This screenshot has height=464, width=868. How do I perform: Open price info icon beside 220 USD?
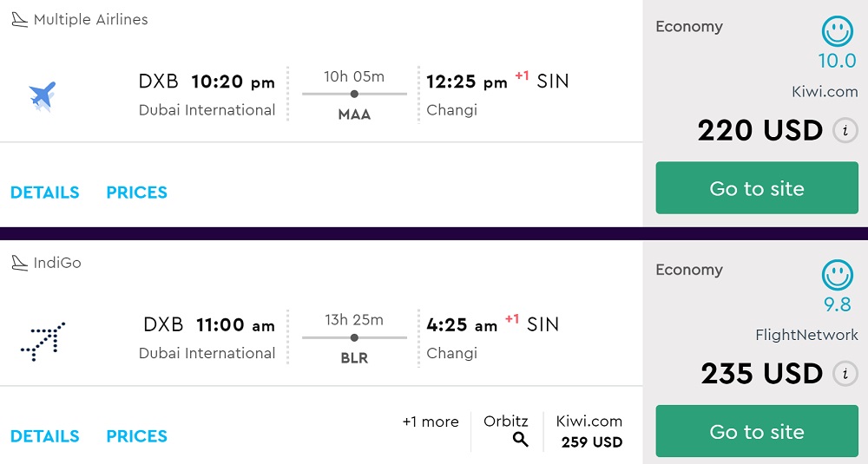click(x=845, y=131)
